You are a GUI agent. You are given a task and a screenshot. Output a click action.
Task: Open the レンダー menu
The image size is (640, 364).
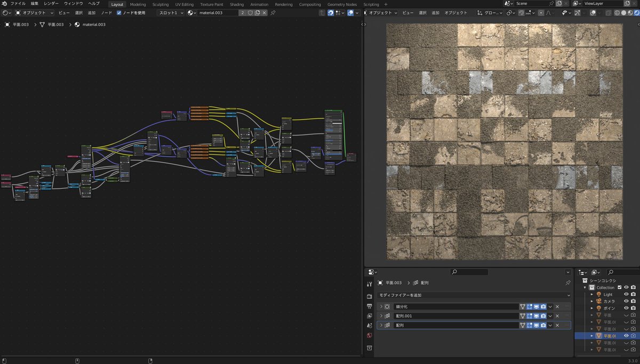click(51, 4)
